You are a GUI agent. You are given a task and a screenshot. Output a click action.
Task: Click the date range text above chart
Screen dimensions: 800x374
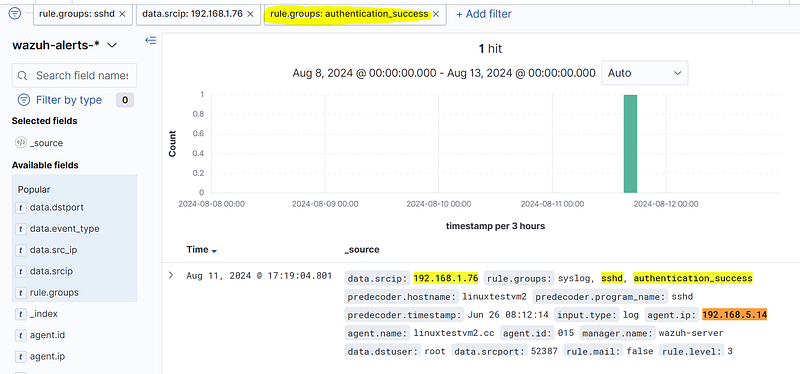coord(444,73)
